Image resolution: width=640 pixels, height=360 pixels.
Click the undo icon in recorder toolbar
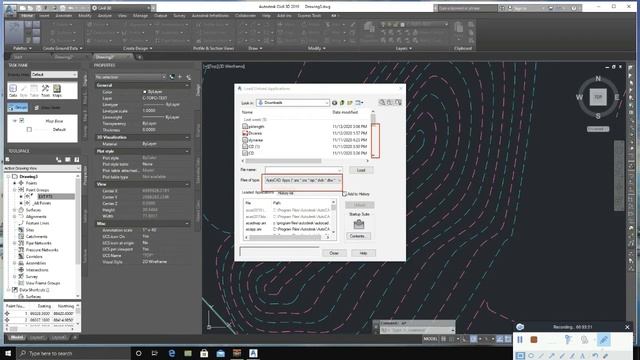(595, 356)
